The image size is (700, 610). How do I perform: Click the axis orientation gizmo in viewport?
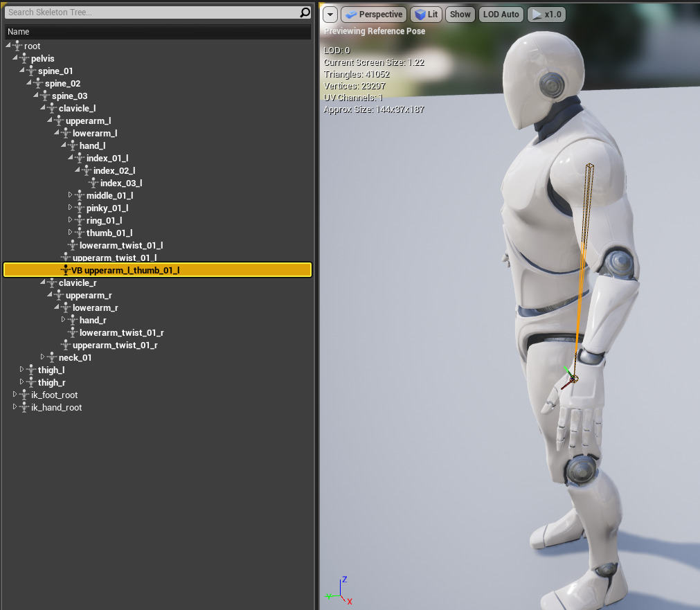pos(339,591)
